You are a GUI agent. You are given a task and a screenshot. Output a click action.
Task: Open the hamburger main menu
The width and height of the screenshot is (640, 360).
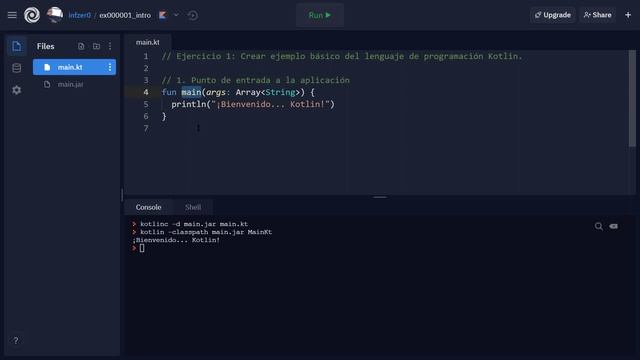click(x=12, y=15)
